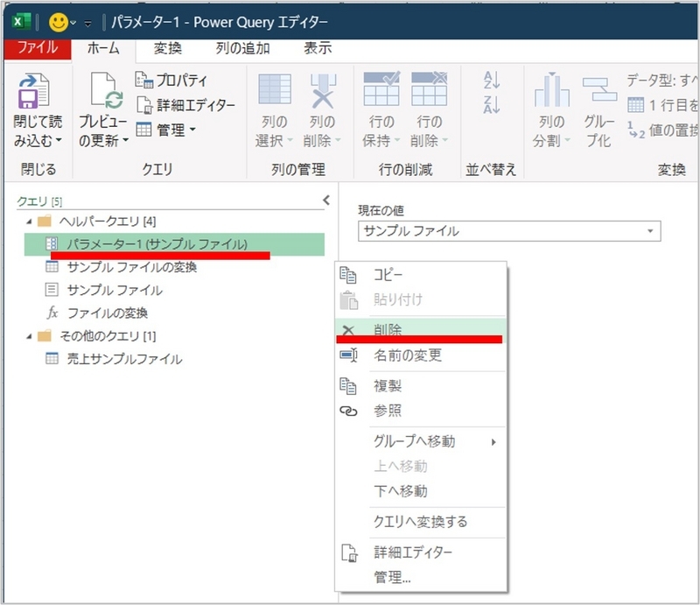This screenshot has height=605, width=700.
Task: Select the 売上サンプルファイル query
Action: tap(124, 359)
